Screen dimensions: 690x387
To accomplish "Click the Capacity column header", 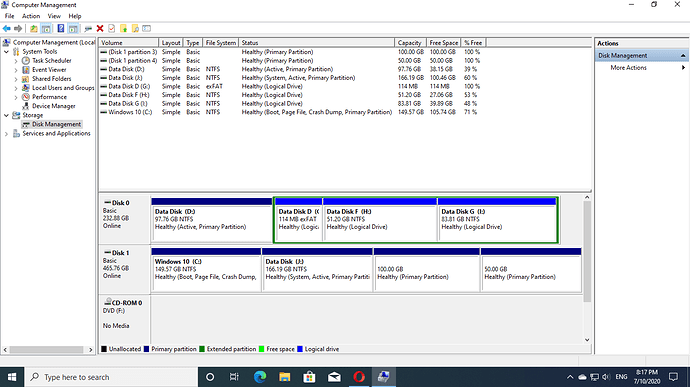I will point(410,43).
